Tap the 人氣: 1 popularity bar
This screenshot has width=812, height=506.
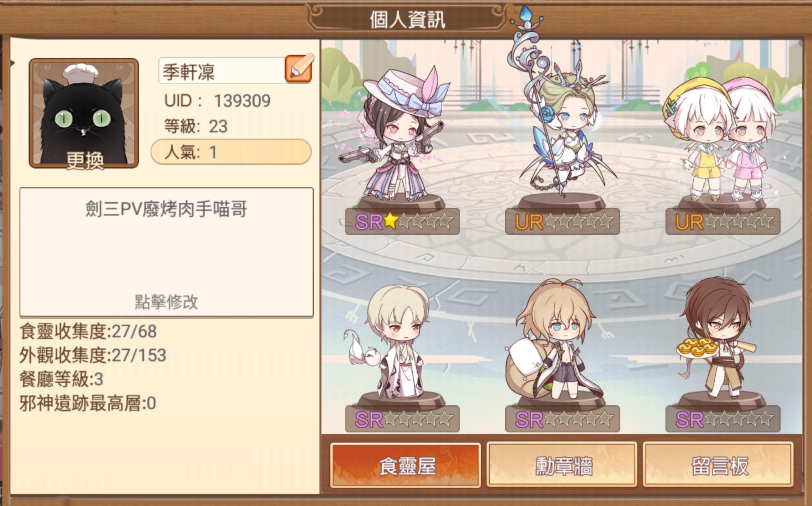tap(231, 152)
